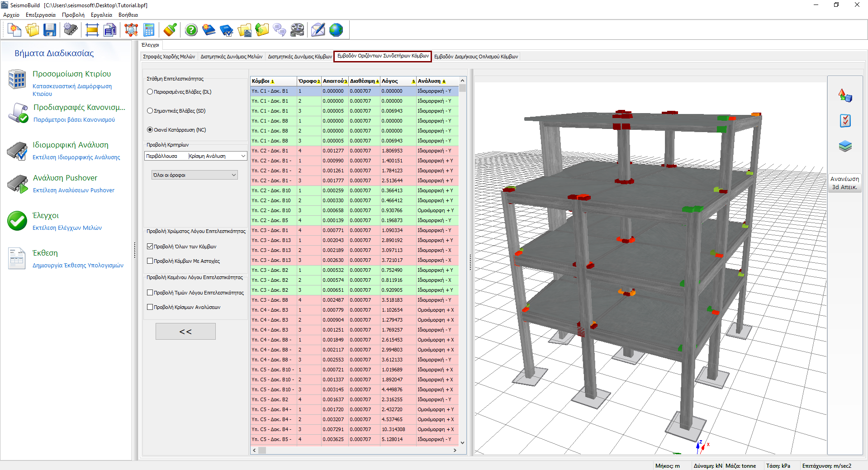Click the film reel movie icon
Viewport: 868px width, 470px height.
(297, 30)
